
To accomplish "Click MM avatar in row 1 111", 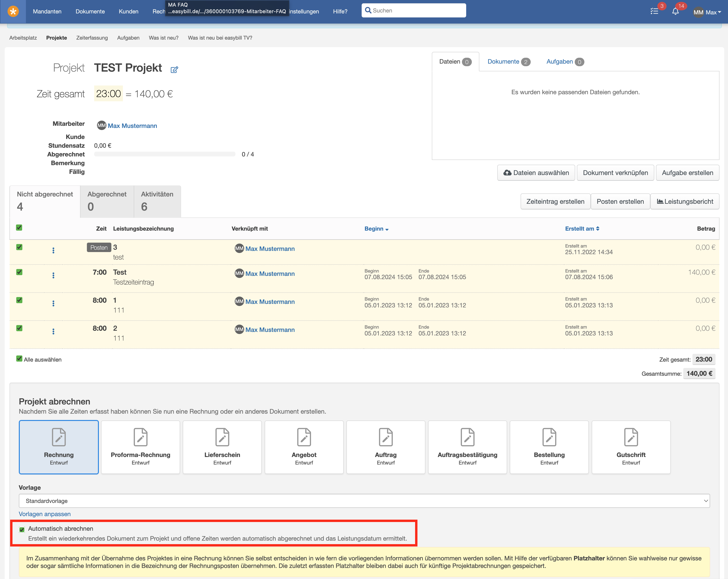I will (x=239, y=301).
